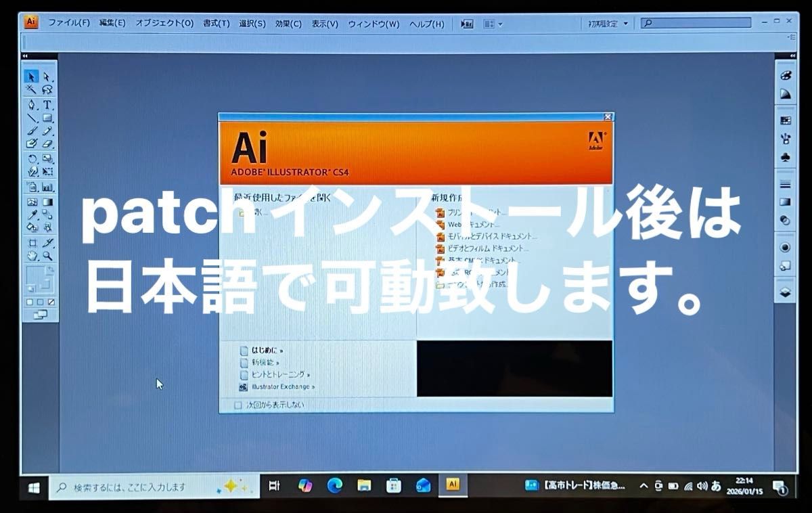Select the Artboard tool
This screenshot has height=513, width=812.
[32, 243]
